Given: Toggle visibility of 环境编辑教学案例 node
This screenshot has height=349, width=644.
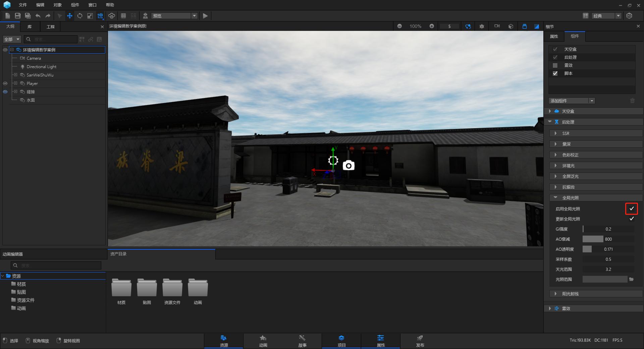Looking at the screenshot, I should [x=5, y=50].
